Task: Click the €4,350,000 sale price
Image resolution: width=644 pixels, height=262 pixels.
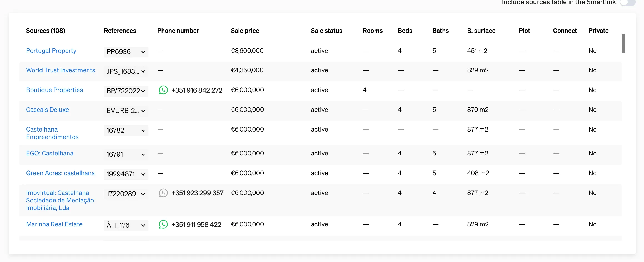Action: 247,70
